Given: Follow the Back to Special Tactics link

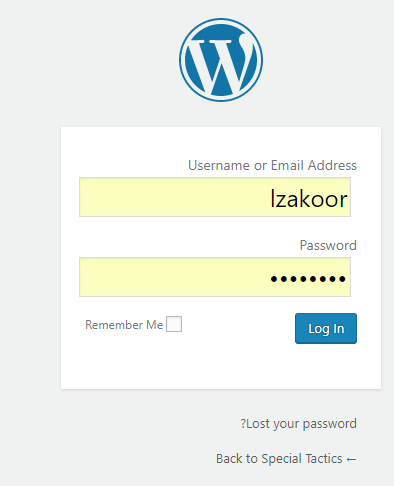Looking at the screenshot, I should (286, 459).
